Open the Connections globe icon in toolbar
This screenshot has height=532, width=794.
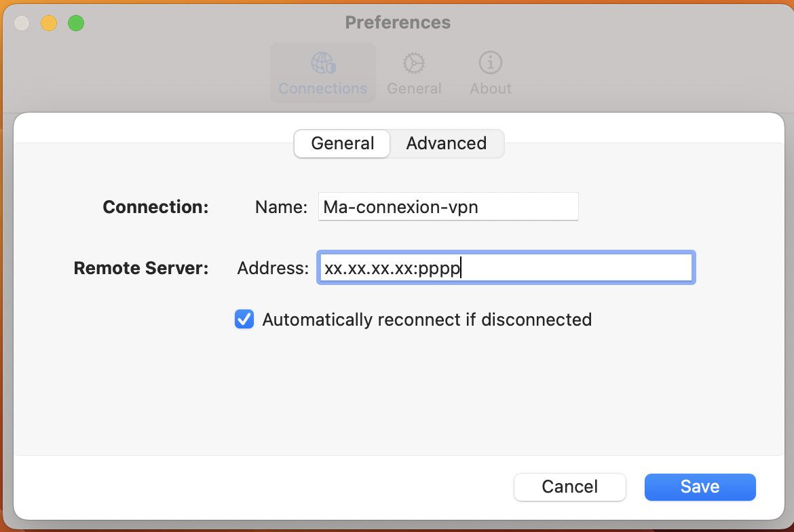point(323,63)
